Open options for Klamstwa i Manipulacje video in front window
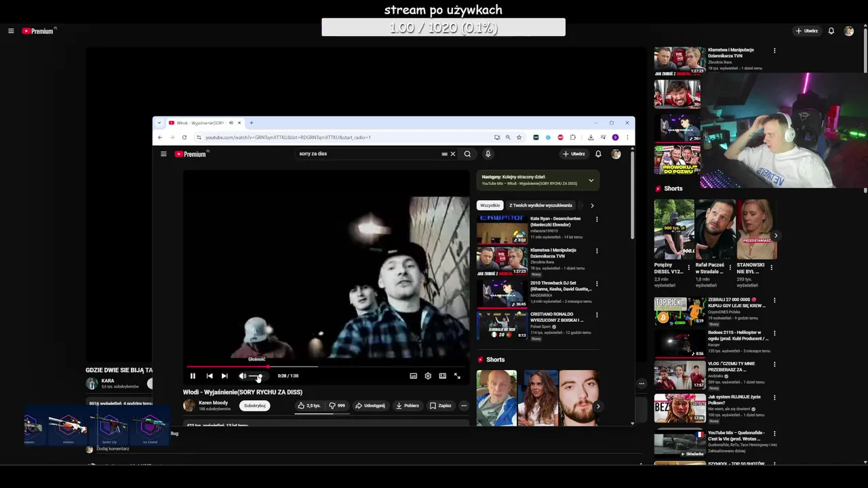This screenshot has width=868, height=488. [x=597, y=251]
